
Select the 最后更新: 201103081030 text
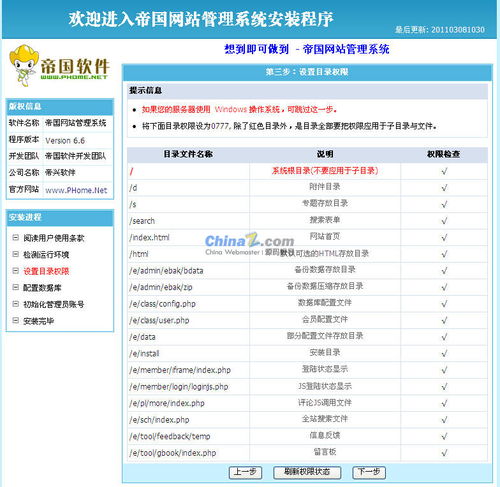(440, 30)
